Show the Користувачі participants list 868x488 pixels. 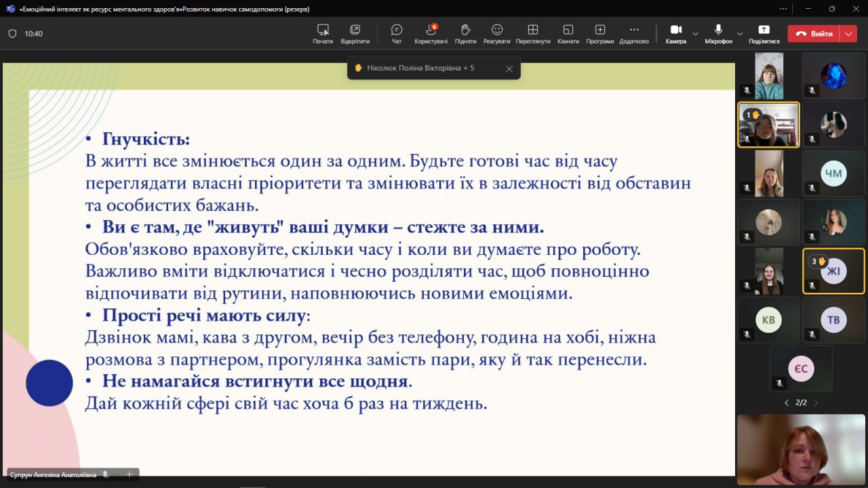[431, 33]
